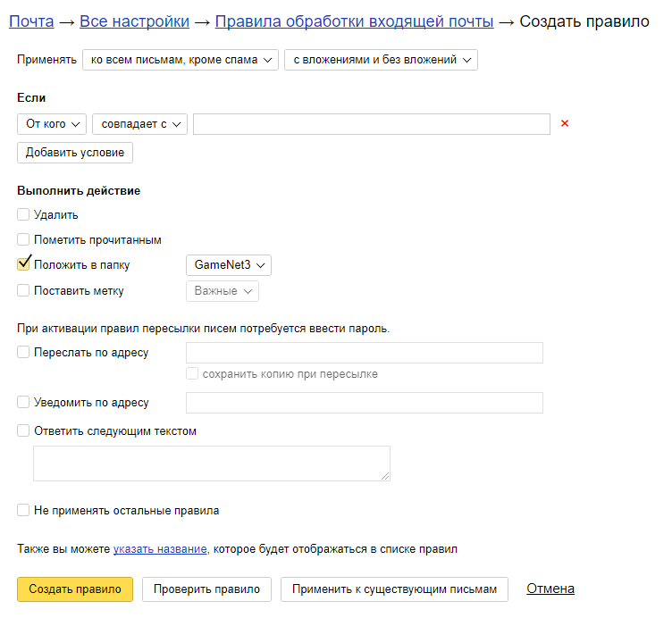Open the От кого field selector
This screenshot has height=618, width=672.
click(x=52, y=124)
